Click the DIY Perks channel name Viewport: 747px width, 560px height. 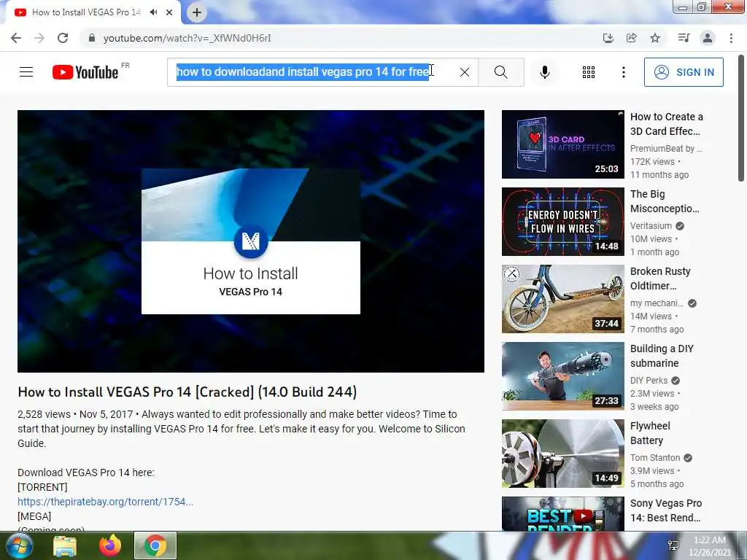click(649, 380)
